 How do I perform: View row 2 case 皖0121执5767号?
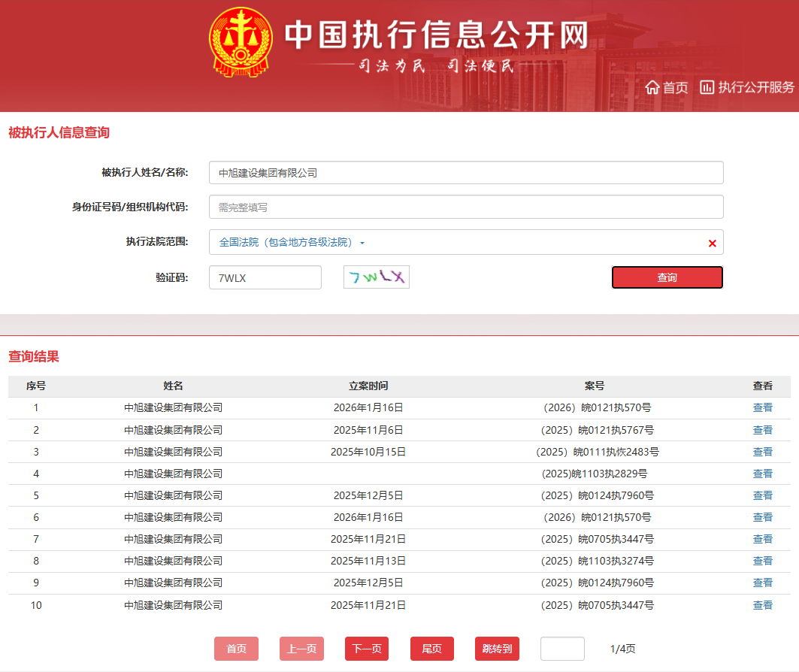762,430
